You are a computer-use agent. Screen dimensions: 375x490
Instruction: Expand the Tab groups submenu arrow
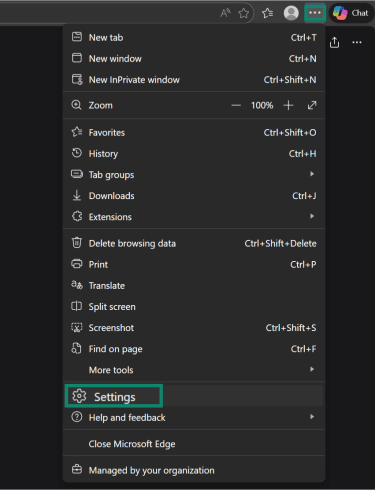[x=312, y=174]
